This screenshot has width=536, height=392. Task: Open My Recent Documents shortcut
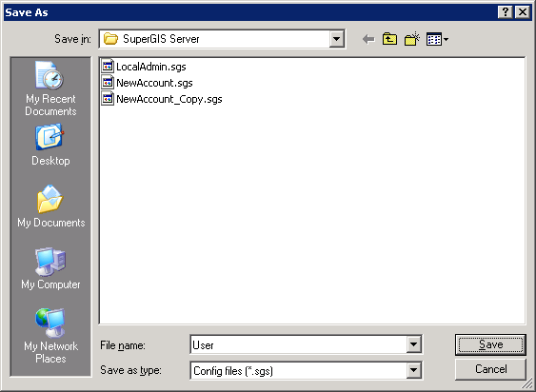tap(50, 89)
